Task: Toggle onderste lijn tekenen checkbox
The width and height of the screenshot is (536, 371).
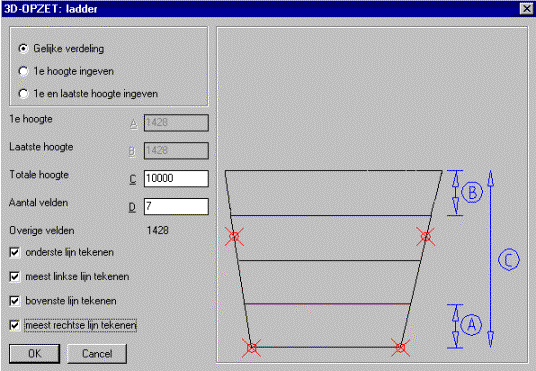Action: (15, 252)
